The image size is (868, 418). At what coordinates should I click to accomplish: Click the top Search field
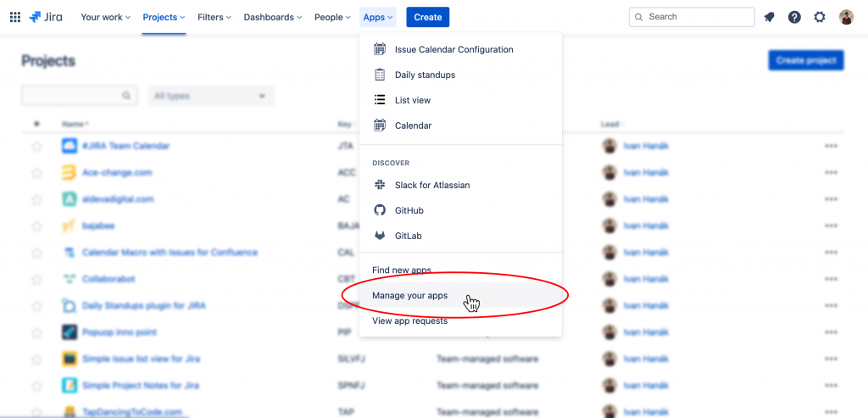tap(692, 17)
